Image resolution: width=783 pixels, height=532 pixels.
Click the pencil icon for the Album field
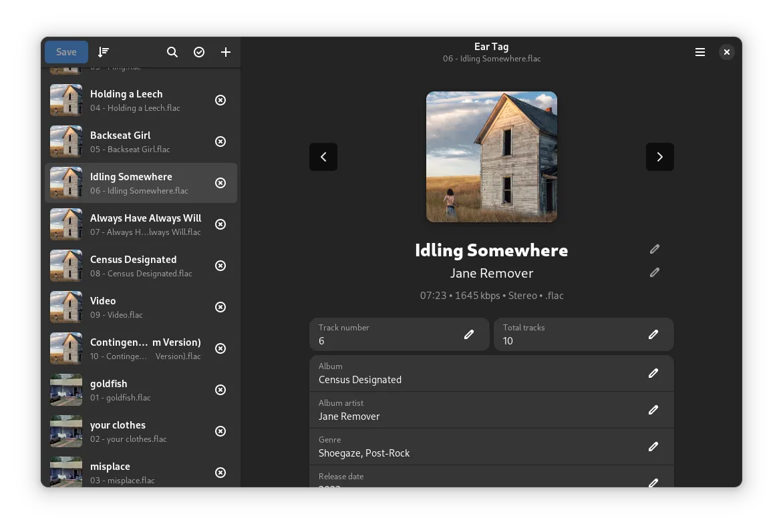(x=653, y=373)
